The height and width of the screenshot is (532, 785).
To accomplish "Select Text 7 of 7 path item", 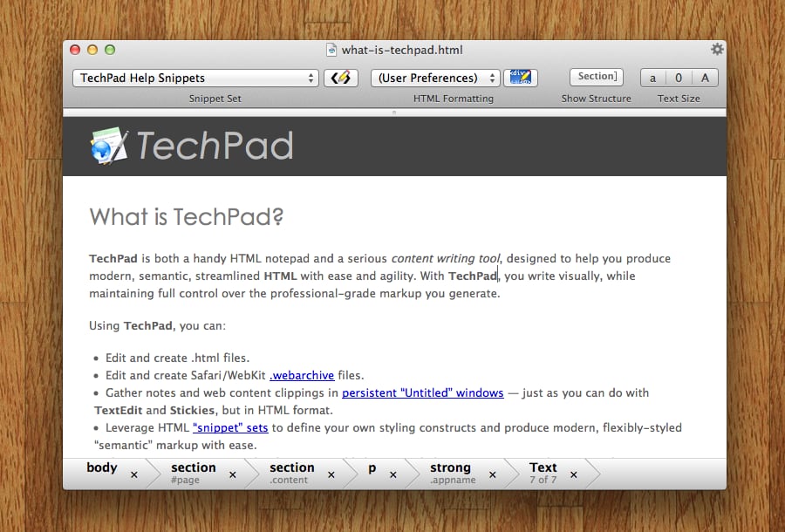I will click(x=543, y=473).
